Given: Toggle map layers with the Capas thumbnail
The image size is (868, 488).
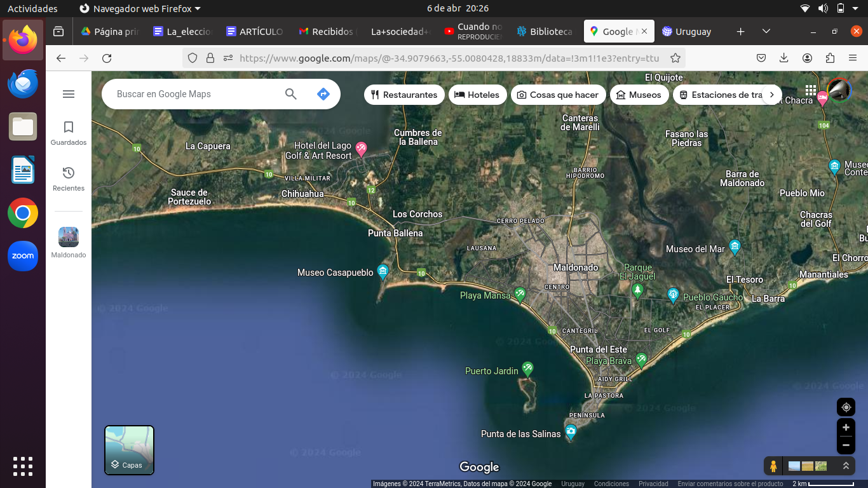Looking at the screenshot, I should point(129,450).
